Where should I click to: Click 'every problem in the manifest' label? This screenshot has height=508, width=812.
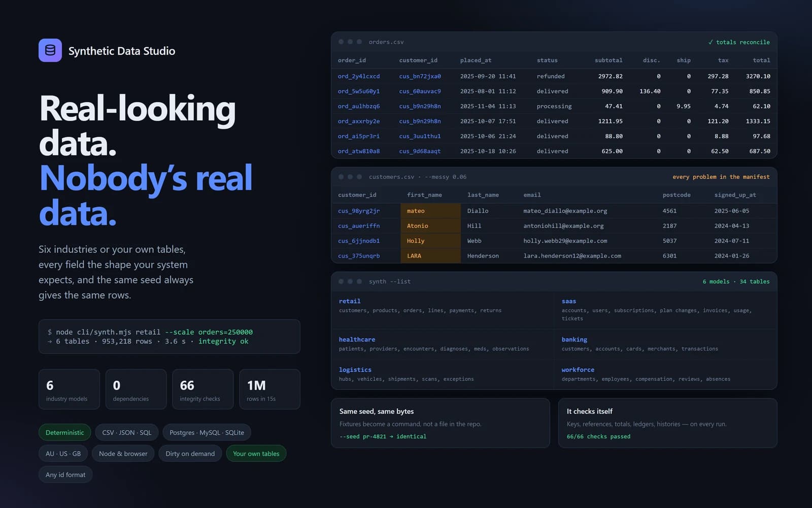coord(721,177)
